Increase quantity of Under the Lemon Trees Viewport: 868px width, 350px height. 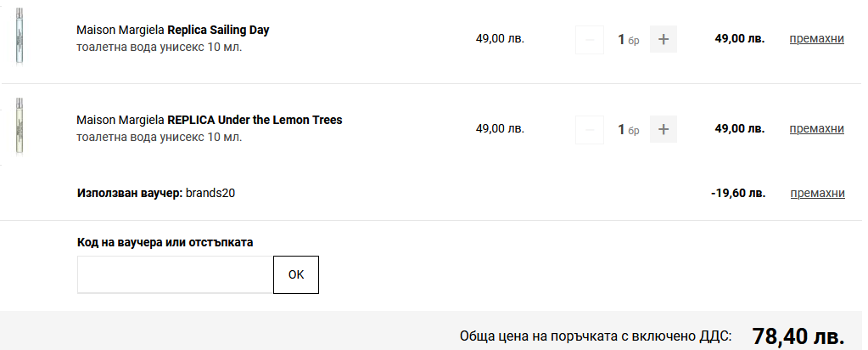click(x=664, y=129)
